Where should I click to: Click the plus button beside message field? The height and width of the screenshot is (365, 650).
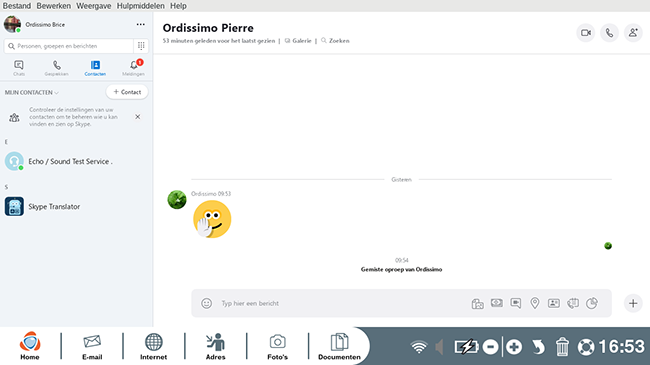(633, 303)
